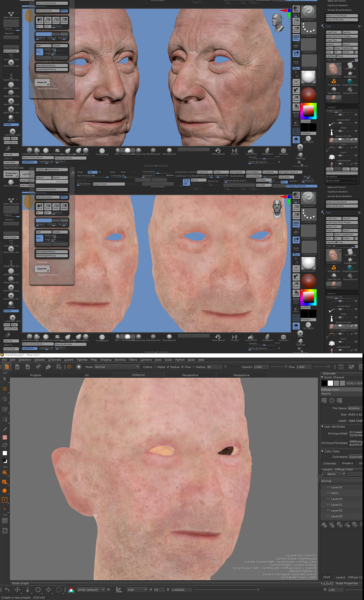
Task: Open the Painting menu in Mari
Action: tap(120, 360)
